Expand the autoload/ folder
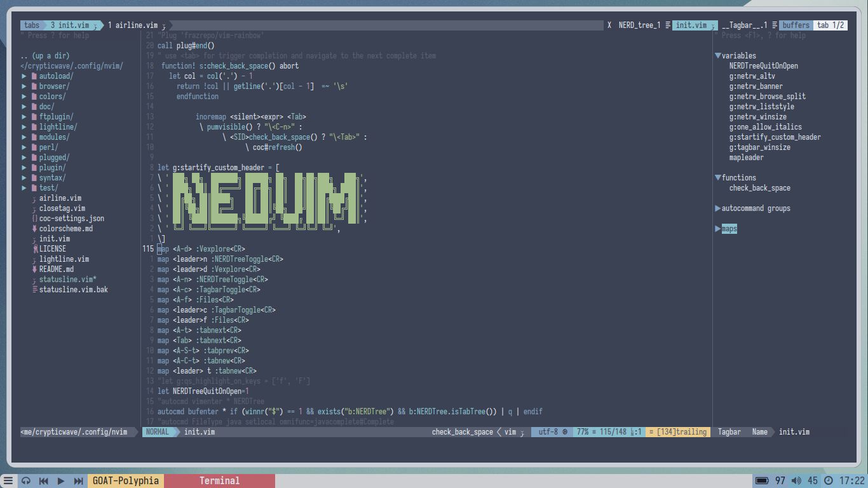The width and height of the screenshot is (868, 488). click(24, 76)
